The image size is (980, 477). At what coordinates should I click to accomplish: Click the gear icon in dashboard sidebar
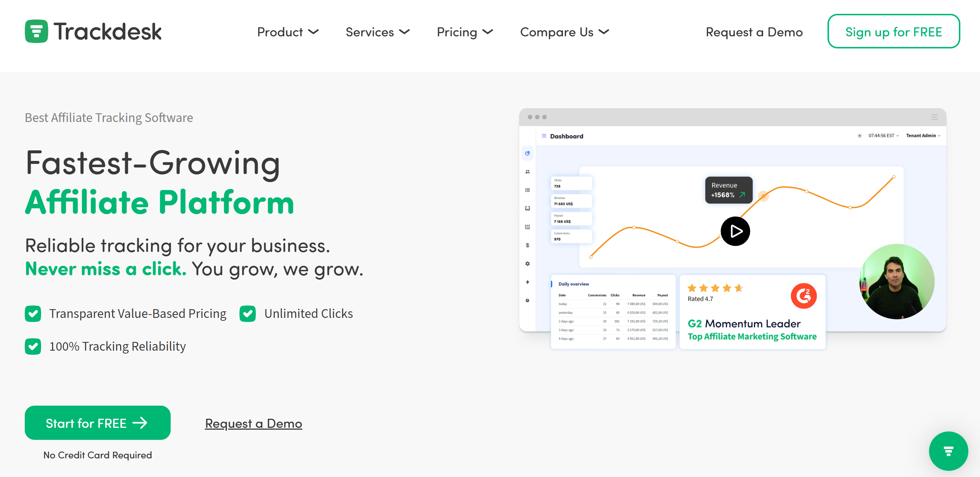pos(527,263)
